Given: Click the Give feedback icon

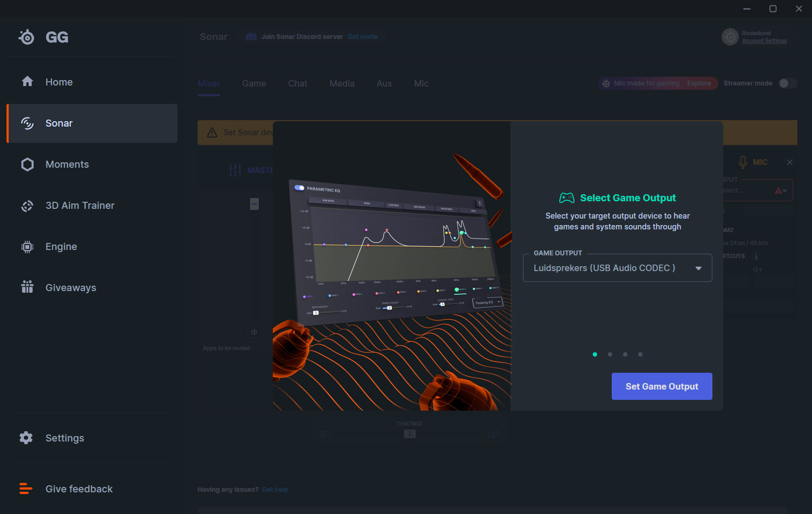Looking at the screenshot, I should (x=26, y=489).
